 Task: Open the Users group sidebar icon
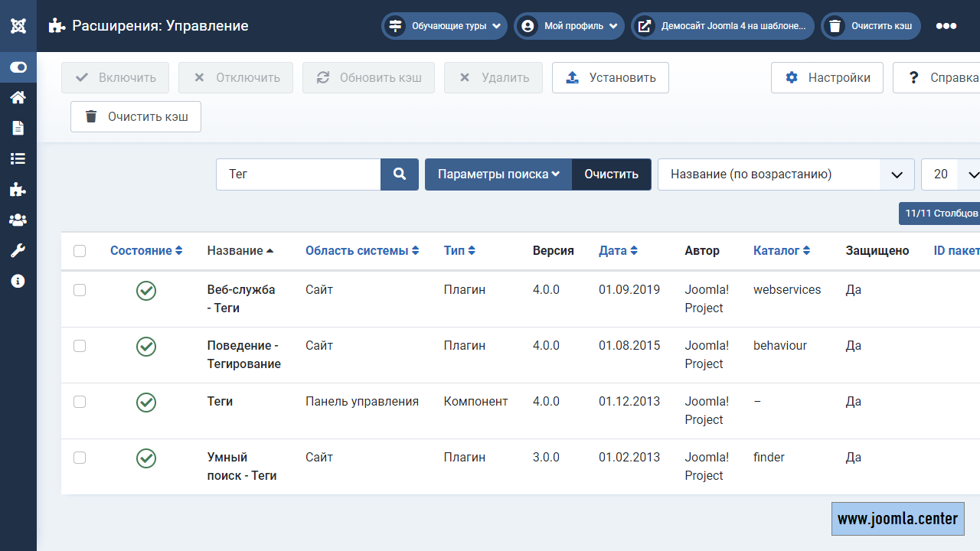point(18,220)
